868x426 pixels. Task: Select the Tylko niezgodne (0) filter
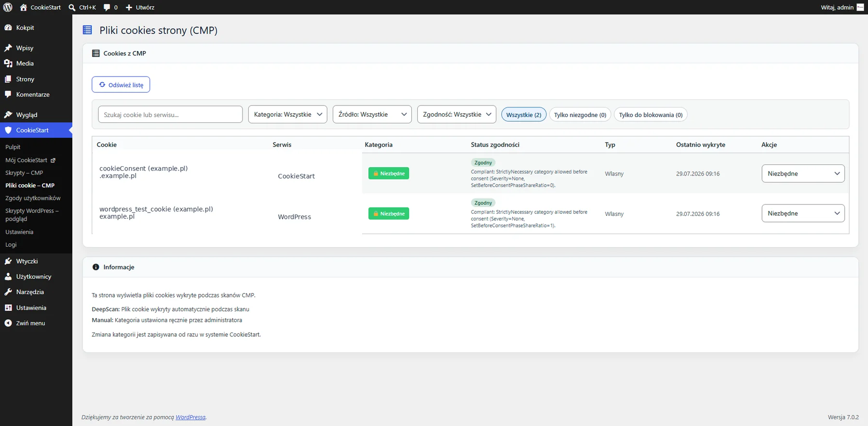[580, 115]
